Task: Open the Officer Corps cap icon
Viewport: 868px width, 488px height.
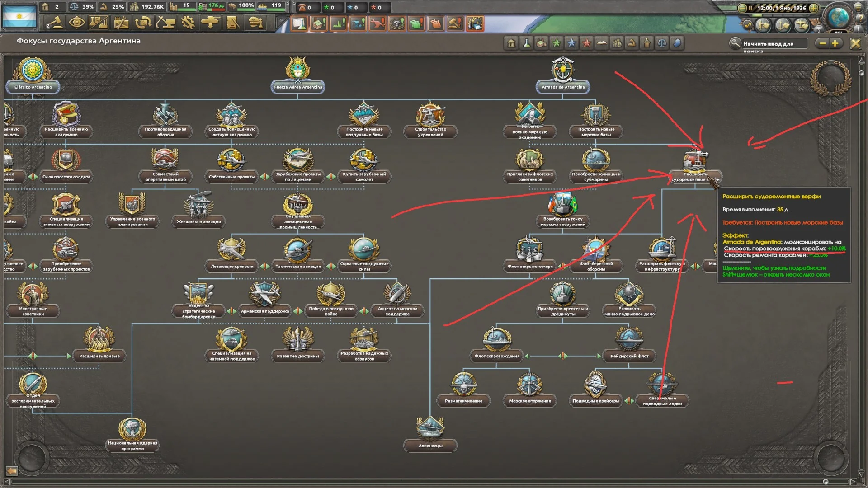Action: (255, 22)
